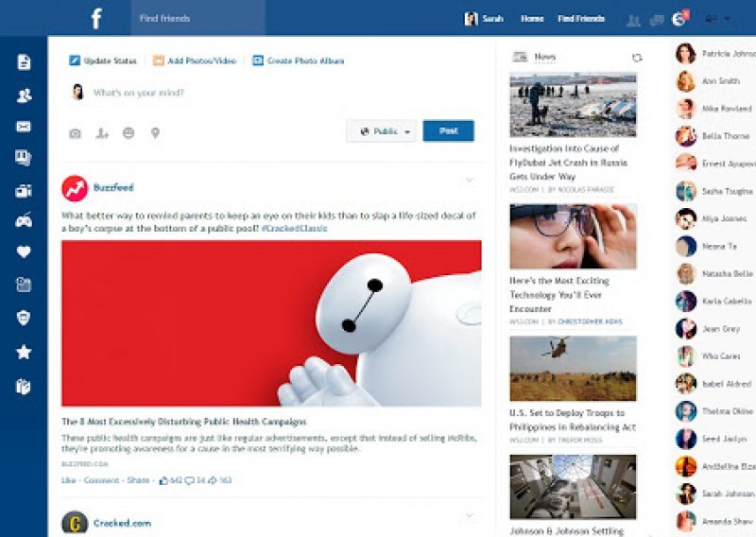The height and width of the screenshot is (537, 756).
Task: Click the Share link under Buzzfeed post
Action: [x=138, y=480]
